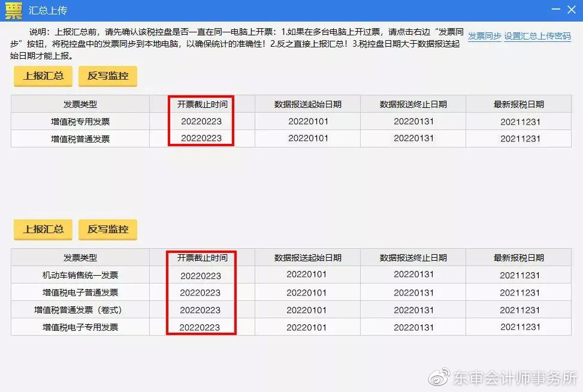Click 20211231 tax date in 增值税普通发票（卷式） row
The height and width of the screenshot is (392, 583).
(520, 310)
